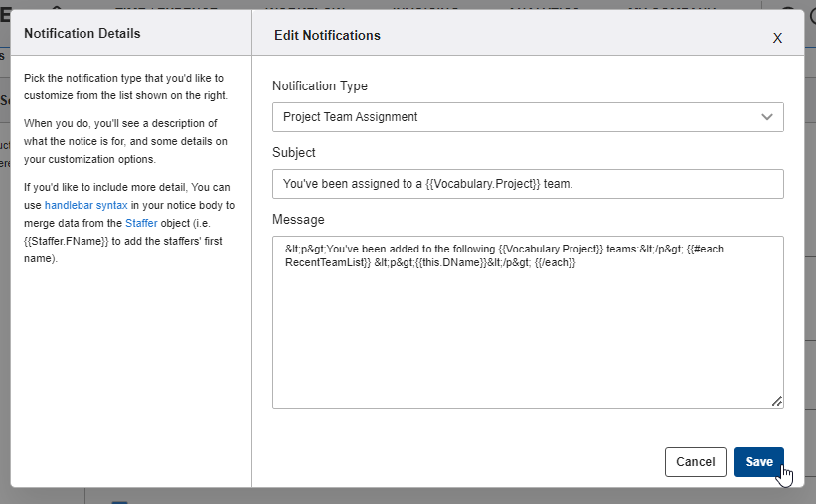
Task: Click the "When you do" description paragraph
Action: (124, 141)
